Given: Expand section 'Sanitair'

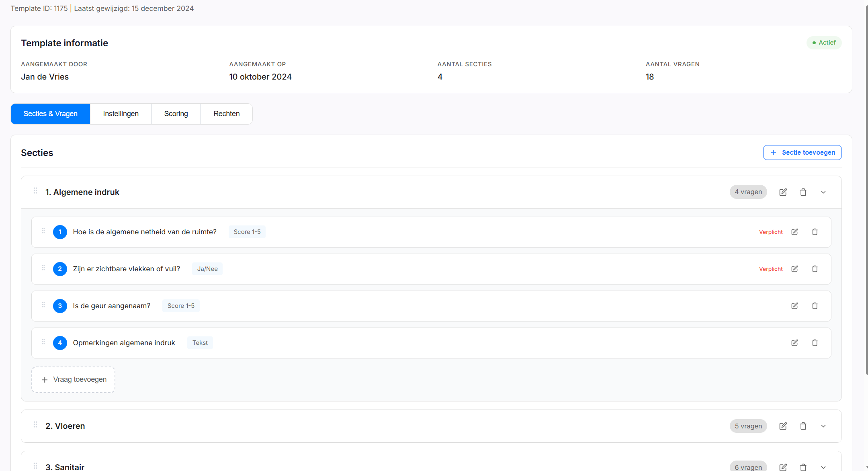Looking at the screenshot, I should point(823,467).
